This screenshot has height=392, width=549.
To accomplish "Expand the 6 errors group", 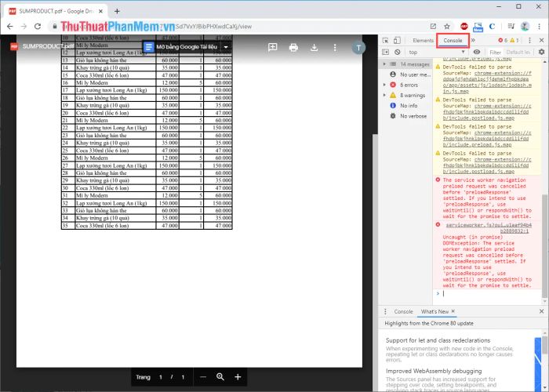I will (384, 85).
